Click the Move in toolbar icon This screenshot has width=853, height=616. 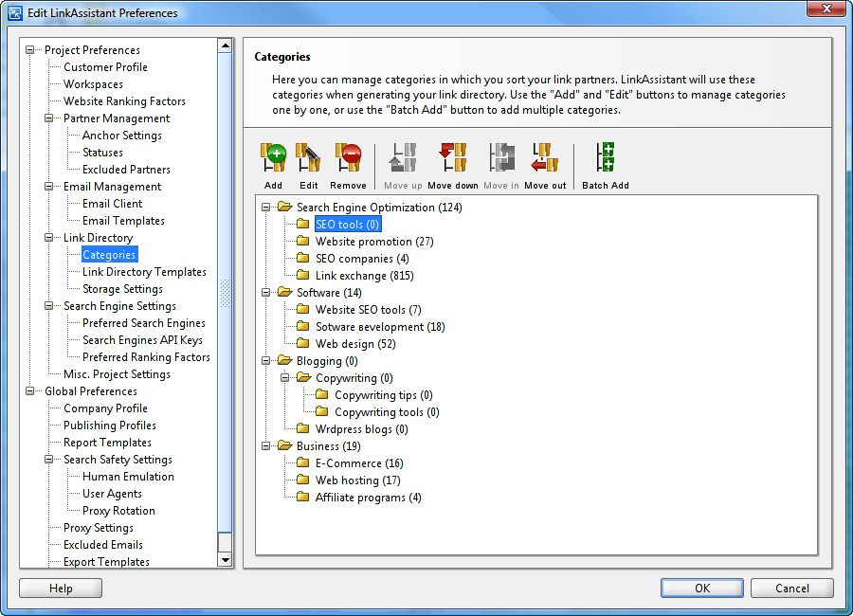pyautogui.click(x=501, y=158)
